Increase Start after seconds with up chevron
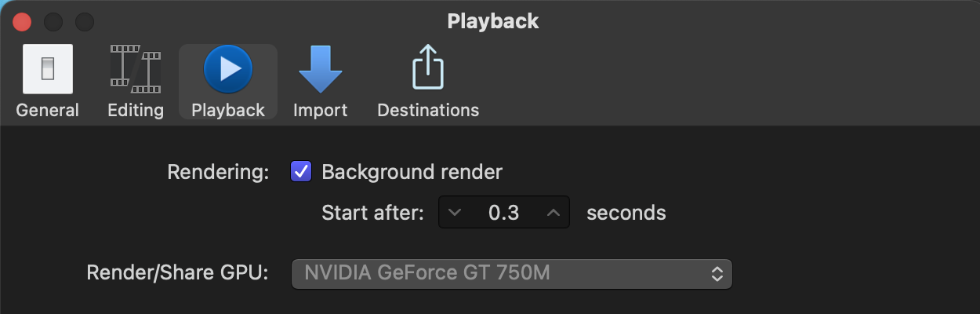 (x=554, y=212)
